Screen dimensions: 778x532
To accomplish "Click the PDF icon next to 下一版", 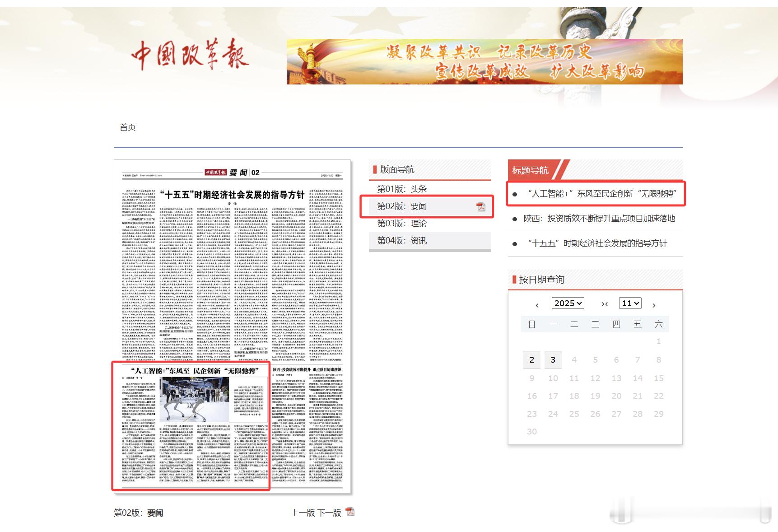I will click(x=351, y=512).
